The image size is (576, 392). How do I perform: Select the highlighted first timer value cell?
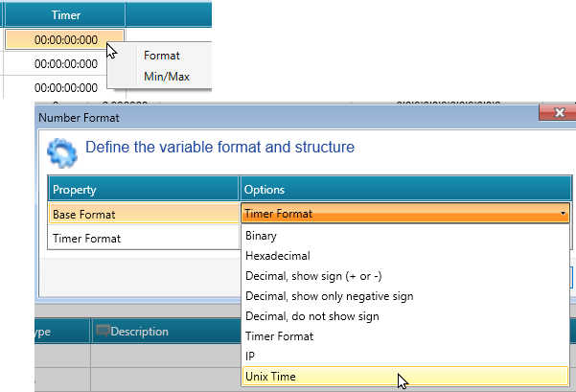[x=65, y=40]
